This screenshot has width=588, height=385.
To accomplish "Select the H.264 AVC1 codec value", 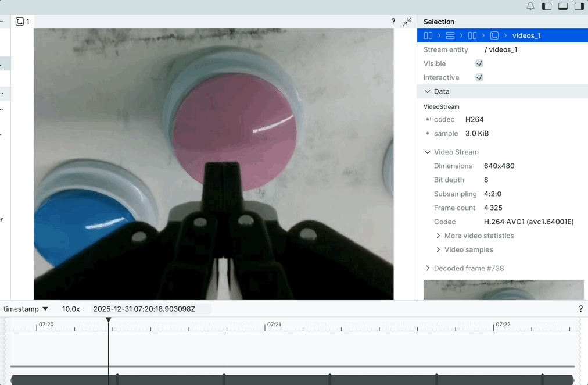I will 529,222.
